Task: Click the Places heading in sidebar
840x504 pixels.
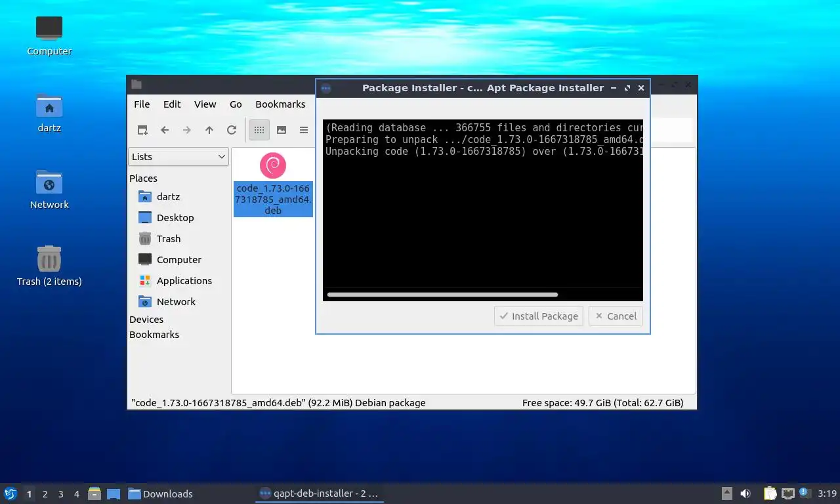Action: pyautogui.click(x=143, y=178)
